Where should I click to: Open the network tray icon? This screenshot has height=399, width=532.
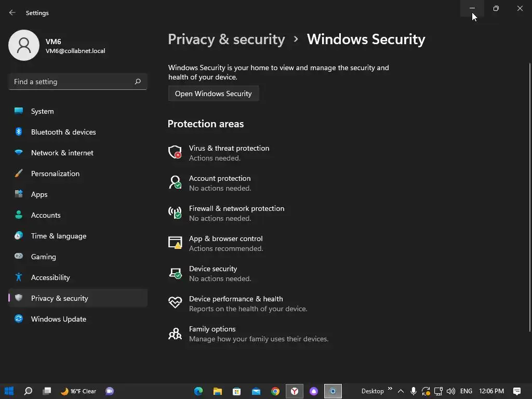pyautogui.click(x=438, y=391)
